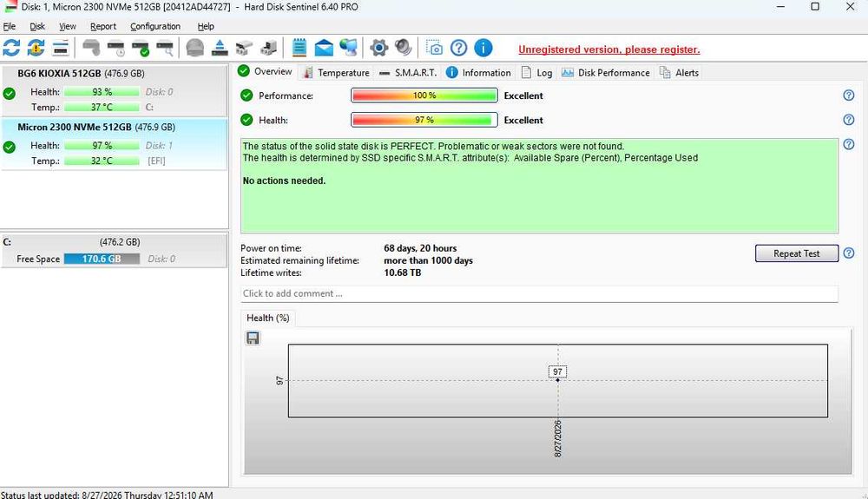Viewport: 868px width, 499px height.
Task: Click the disk with clock toolbar icon
Action: (x=115, y=48)
